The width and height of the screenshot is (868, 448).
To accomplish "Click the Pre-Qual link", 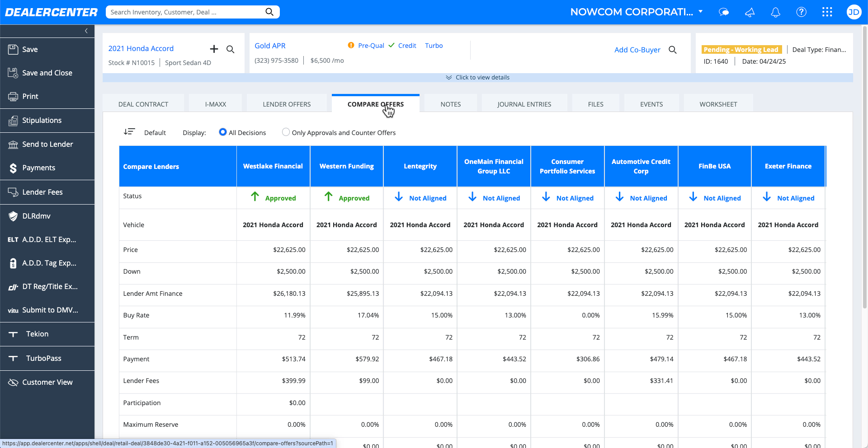I will 371,46.
